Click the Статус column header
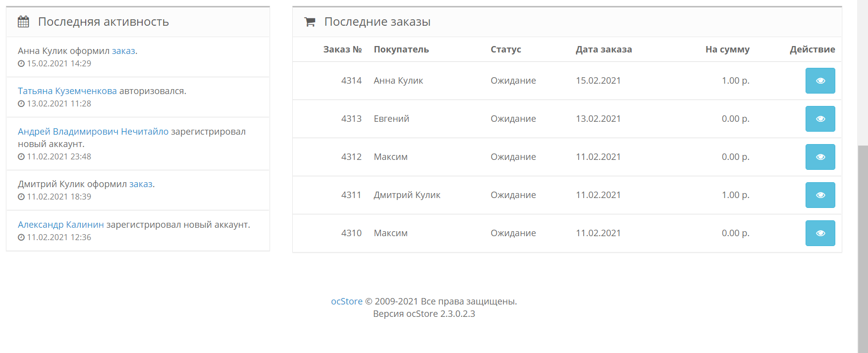 506,50
